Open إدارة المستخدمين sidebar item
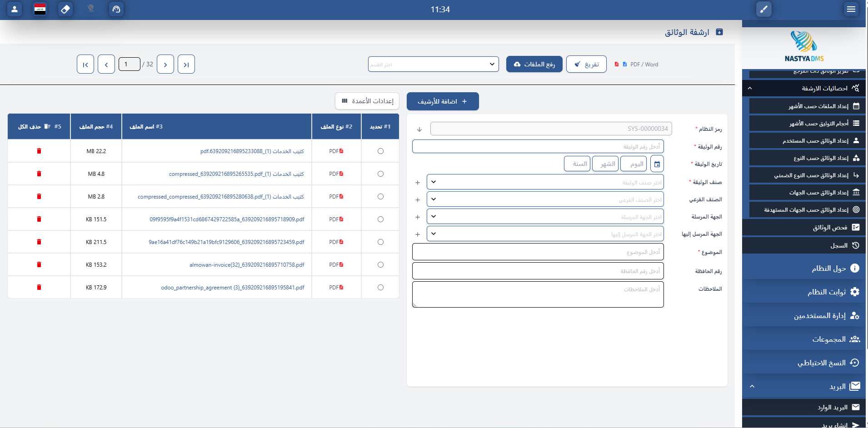 pyautogui.click(x=804, y=315)
